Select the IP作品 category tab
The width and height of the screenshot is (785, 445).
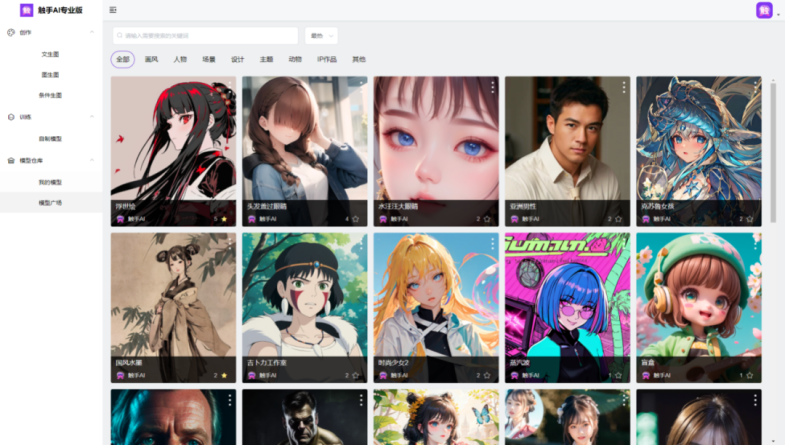[x=327, y=59]
